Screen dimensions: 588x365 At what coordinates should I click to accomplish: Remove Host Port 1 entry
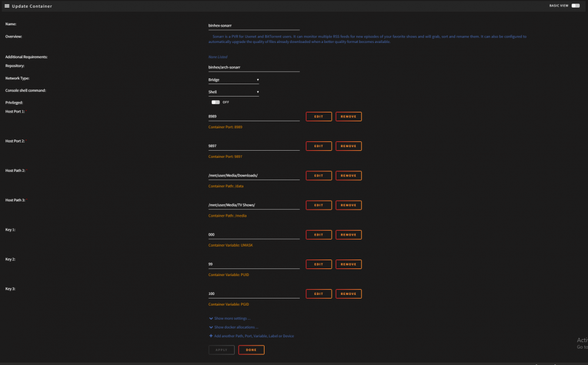[x=349, y=117]
